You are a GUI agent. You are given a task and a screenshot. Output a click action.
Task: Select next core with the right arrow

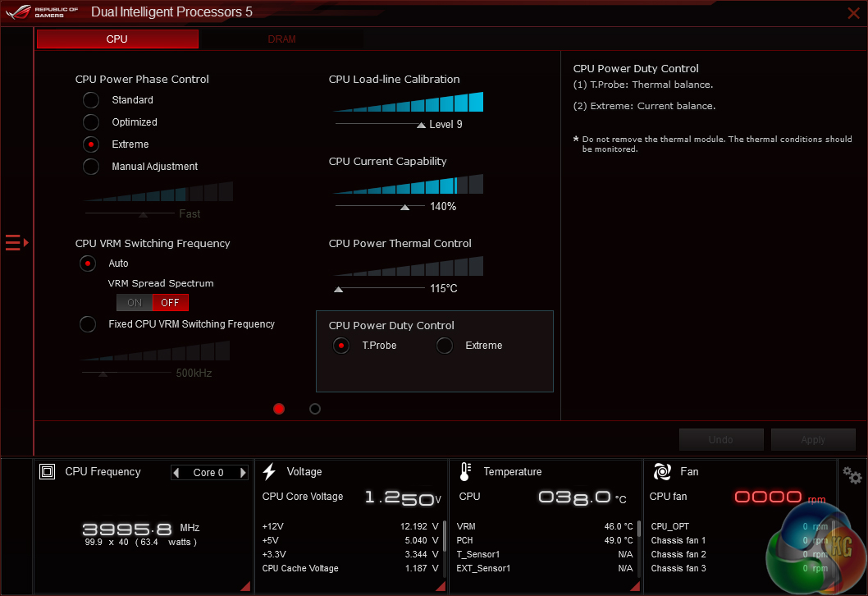coord(243,473)
